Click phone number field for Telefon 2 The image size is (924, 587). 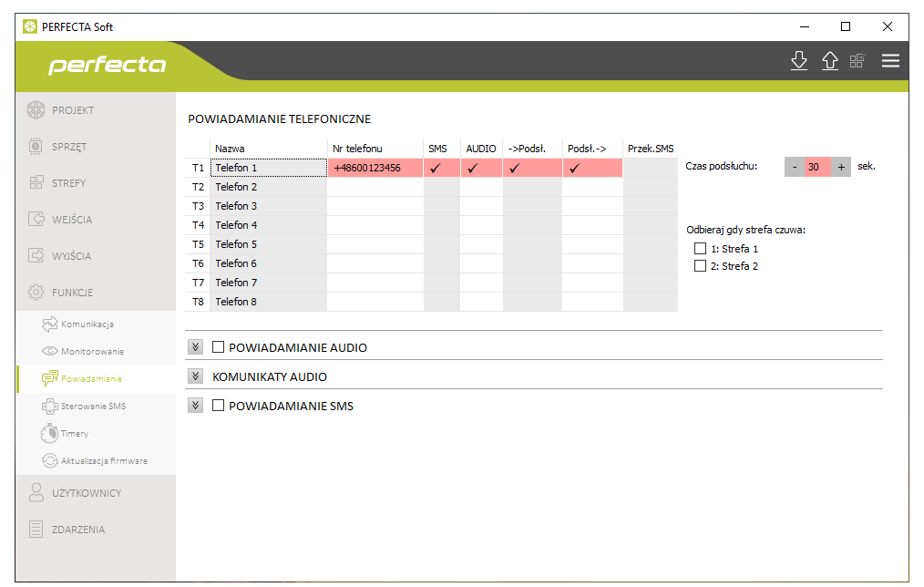[x=375, y=187]
